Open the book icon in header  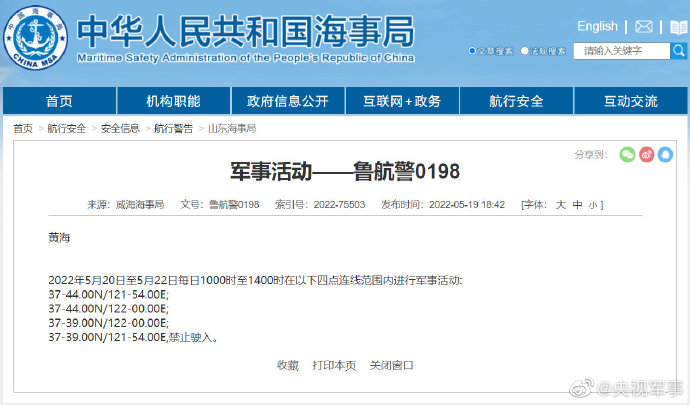pyautogui.click(x=679, y=27)
